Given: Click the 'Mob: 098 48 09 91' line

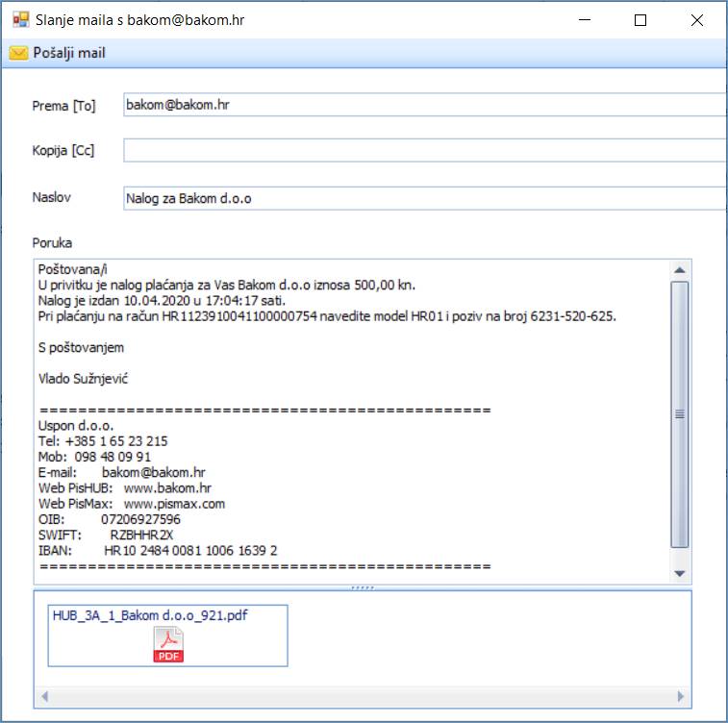Looking at the screenshot, I should 94,457.
